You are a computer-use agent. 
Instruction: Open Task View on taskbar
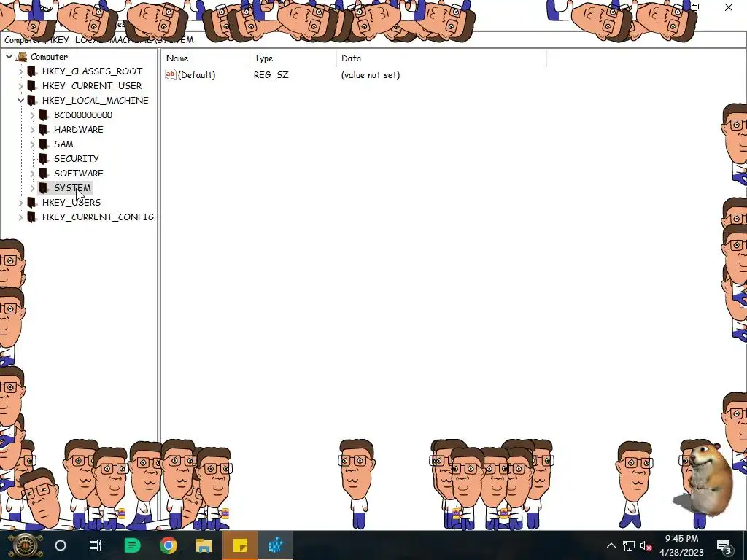(96, 545)
